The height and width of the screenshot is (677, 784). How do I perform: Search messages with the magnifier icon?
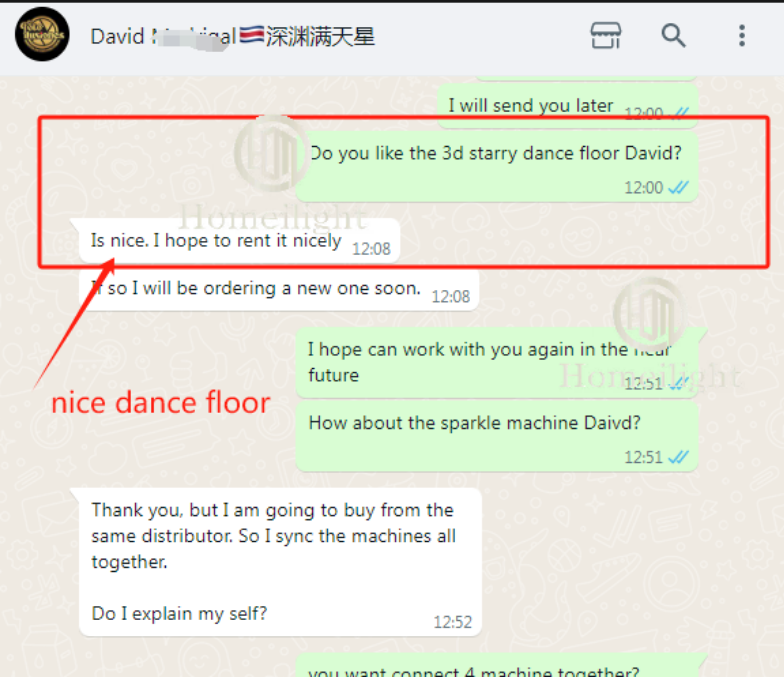point(673,36)
